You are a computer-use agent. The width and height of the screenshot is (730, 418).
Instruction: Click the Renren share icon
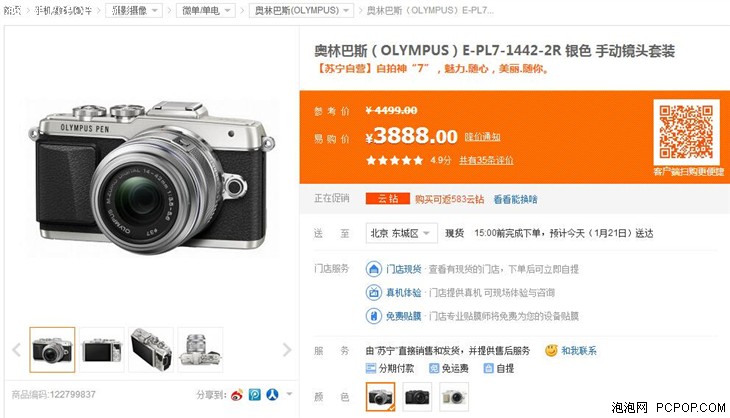[272, 395]
